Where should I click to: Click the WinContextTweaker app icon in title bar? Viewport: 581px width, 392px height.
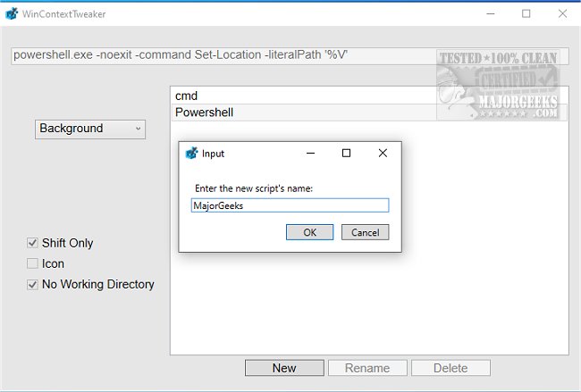[12, 13]
